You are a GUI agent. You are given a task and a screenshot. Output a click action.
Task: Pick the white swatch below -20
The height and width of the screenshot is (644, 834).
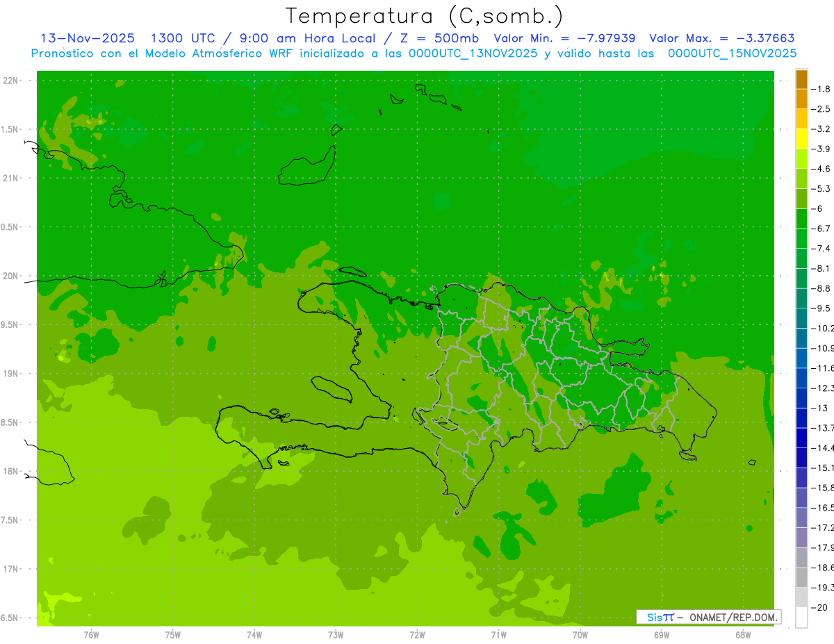(x=801, y=618)
